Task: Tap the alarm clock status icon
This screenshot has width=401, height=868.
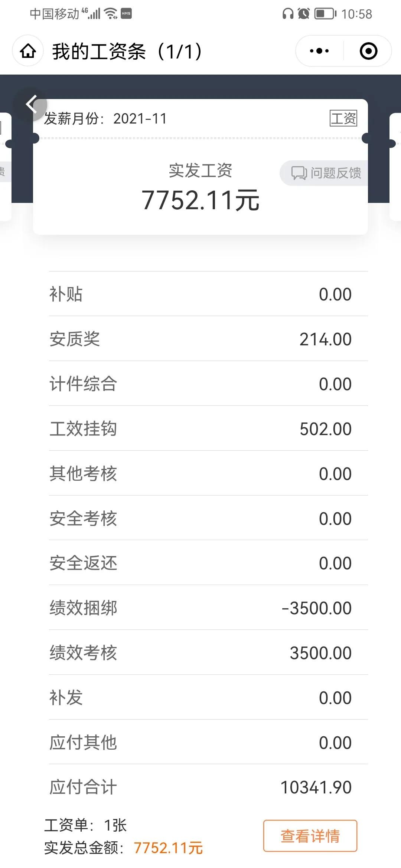Action: (304, 14)
